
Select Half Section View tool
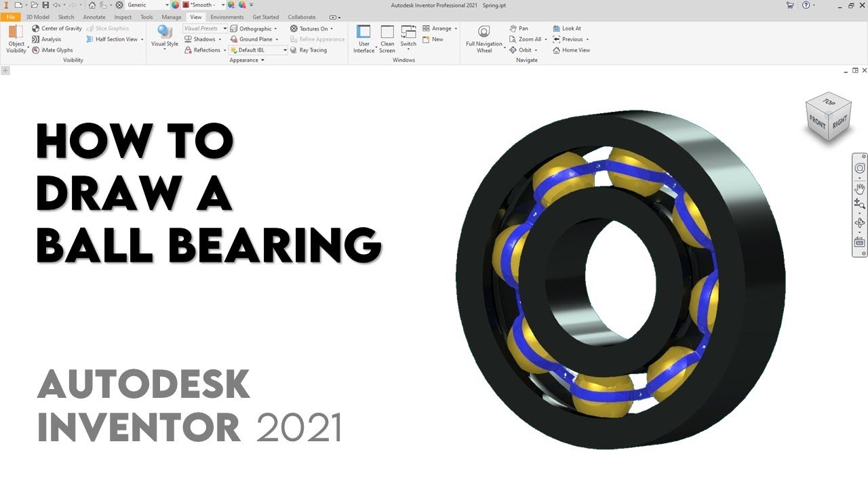112,39
